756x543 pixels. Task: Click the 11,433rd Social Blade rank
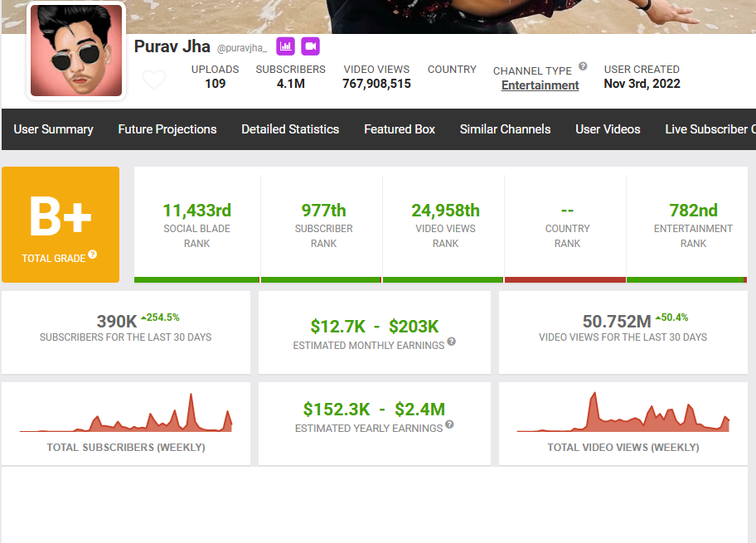[x=196, y=211]
